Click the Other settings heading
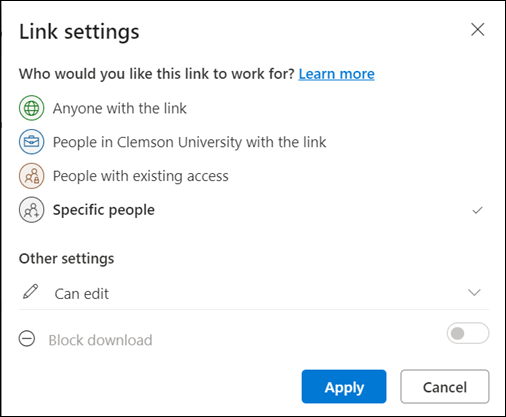Screen dimensions: 506x417 pos(66,259)
